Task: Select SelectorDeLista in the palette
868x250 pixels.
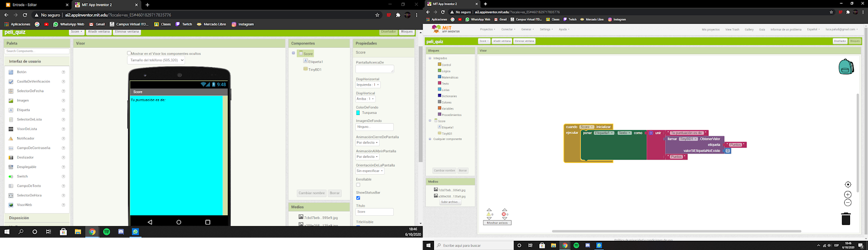Action: (29, 119)
